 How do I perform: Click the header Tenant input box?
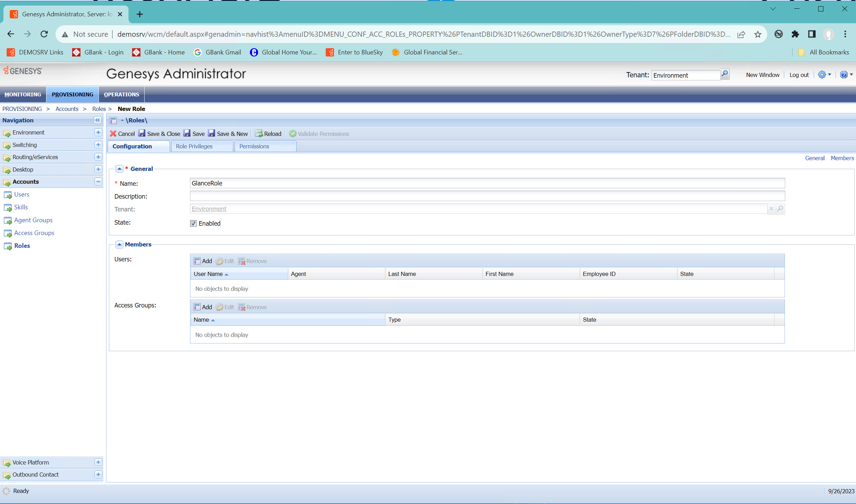coord(686,75)
